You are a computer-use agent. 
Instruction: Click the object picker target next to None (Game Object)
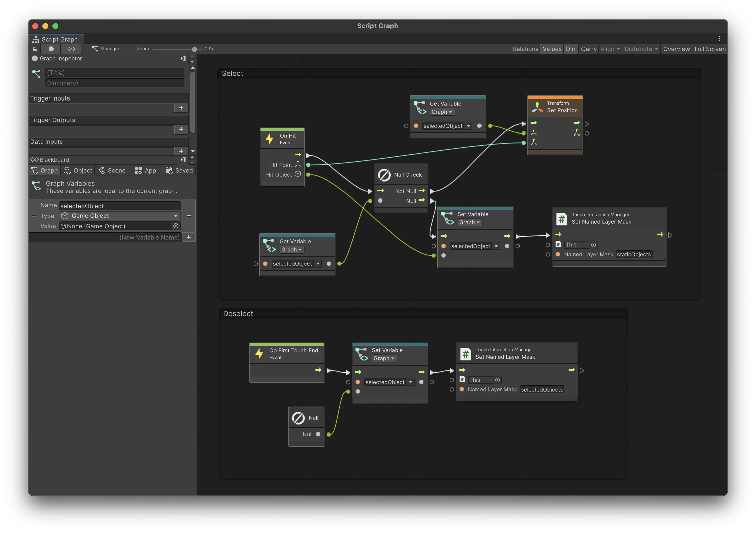pyautogui.click(x=176, y=226)
